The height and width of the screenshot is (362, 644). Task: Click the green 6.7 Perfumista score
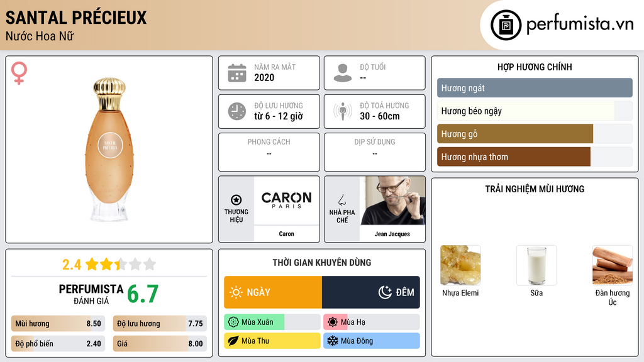143,294
